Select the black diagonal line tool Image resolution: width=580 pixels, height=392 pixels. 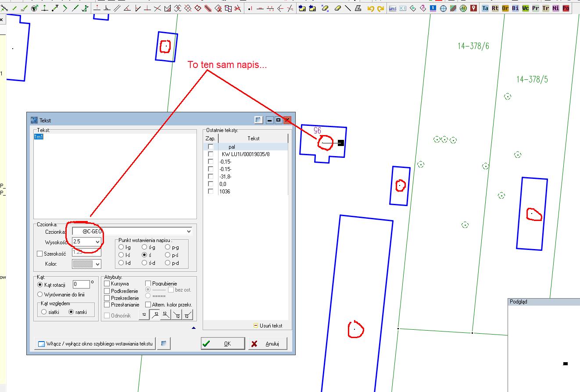[347, 8]
